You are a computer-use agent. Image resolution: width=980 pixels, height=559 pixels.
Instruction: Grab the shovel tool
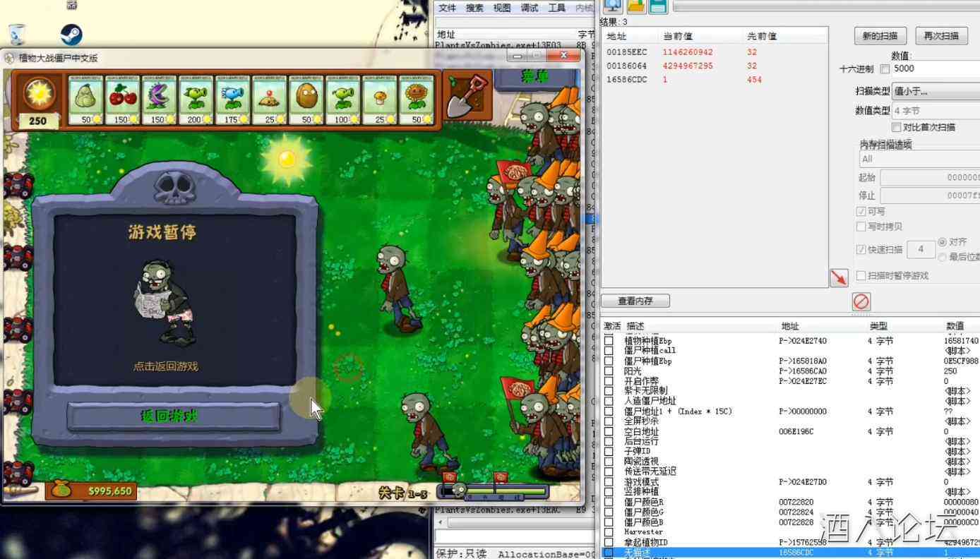click(468, 95)
